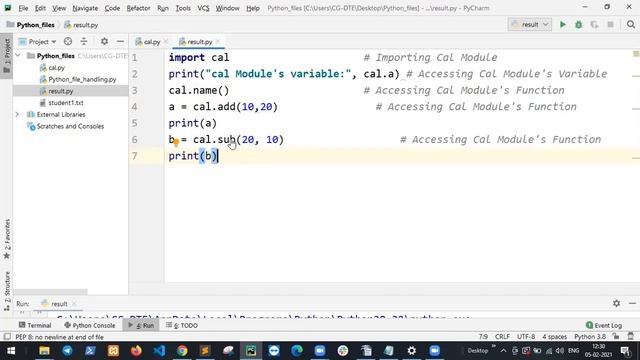
Task: Toggle the Structure side tool window
Action: coord(7,291)
